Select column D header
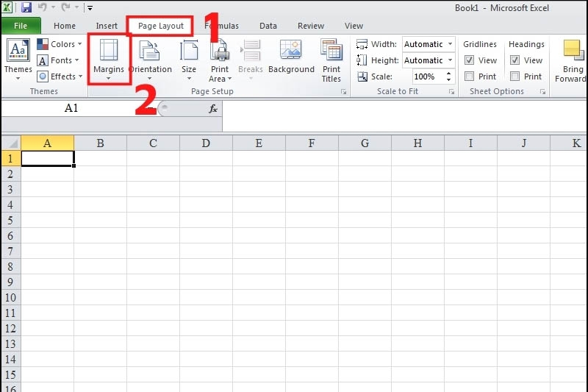Image resolution: width=588 pixels, height=392 pixels. pyautogui.click(x=206, y=143)
